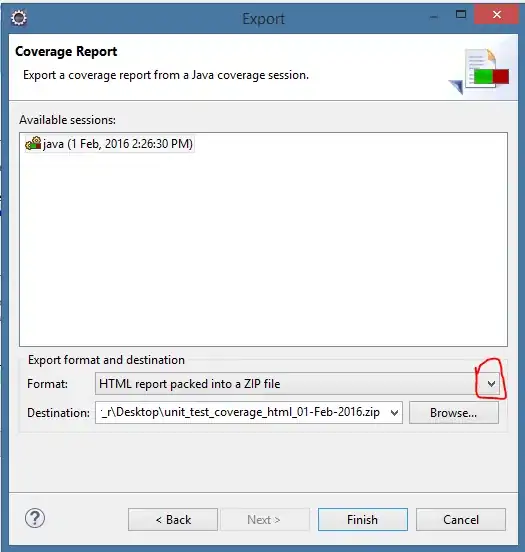
Task: Close the Export dialog window
Action: [x=496, y=15]
